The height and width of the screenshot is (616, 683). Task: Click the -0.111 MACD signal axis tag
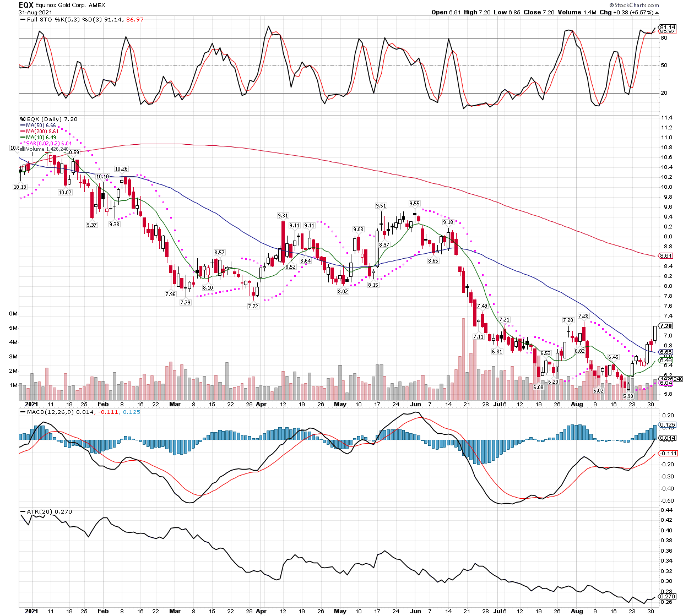668,453
